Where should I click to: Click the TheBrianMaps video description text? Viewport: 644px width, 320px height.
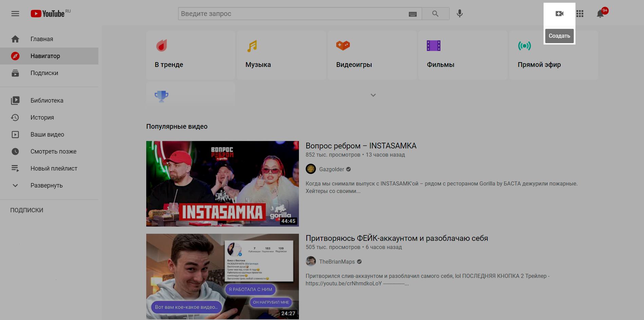(x=428, y=280)
